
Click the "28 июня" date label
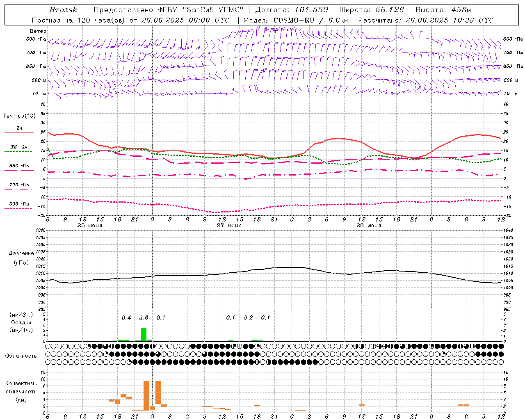pyautogui.click(x=368, y=226)
